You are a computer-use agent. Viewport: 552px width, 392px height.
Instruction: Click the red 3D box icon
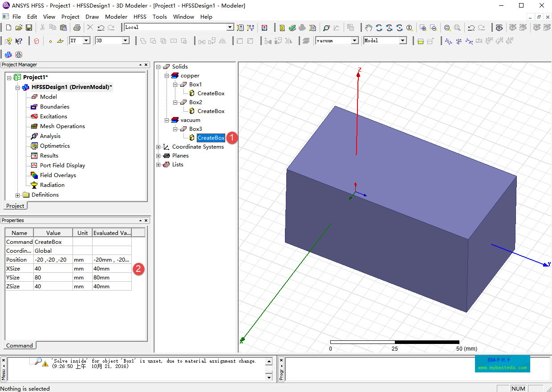pos(37,41)
